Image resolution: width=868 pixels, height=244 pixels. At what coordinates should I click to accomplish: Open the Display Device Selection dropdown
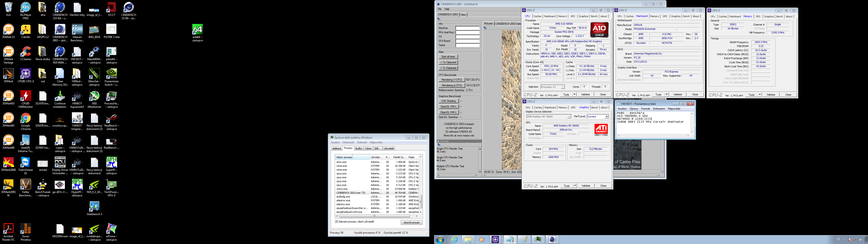(549, 117)
